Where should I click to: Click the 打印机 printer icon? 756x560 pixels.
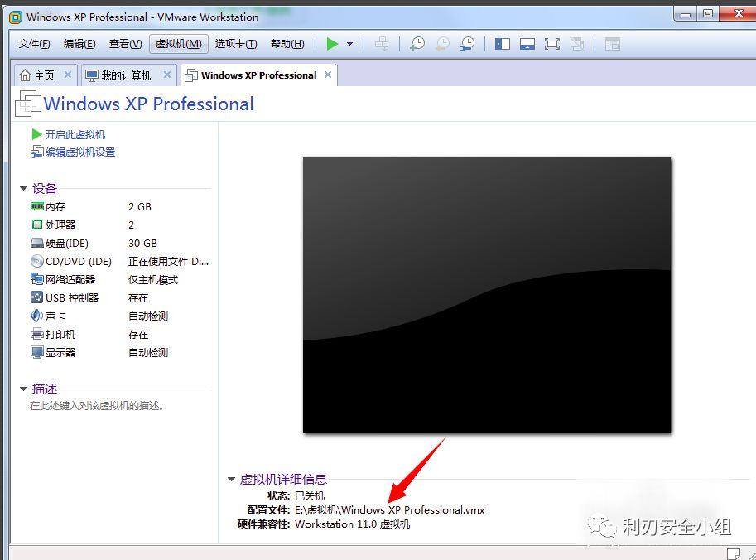coord(37,334)
